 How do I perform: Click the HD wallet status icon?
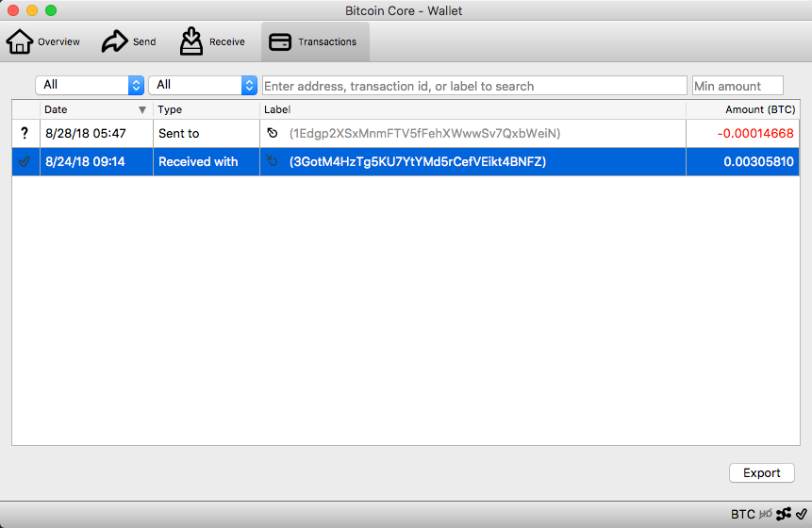[766, 514]
